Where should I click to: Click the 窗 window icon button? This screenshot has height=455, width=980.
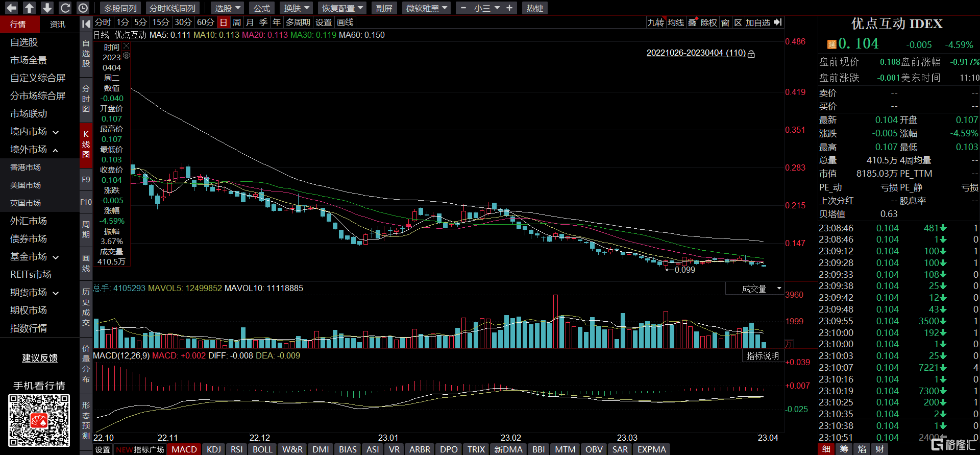pyautogui.click(x=725, y=22)
